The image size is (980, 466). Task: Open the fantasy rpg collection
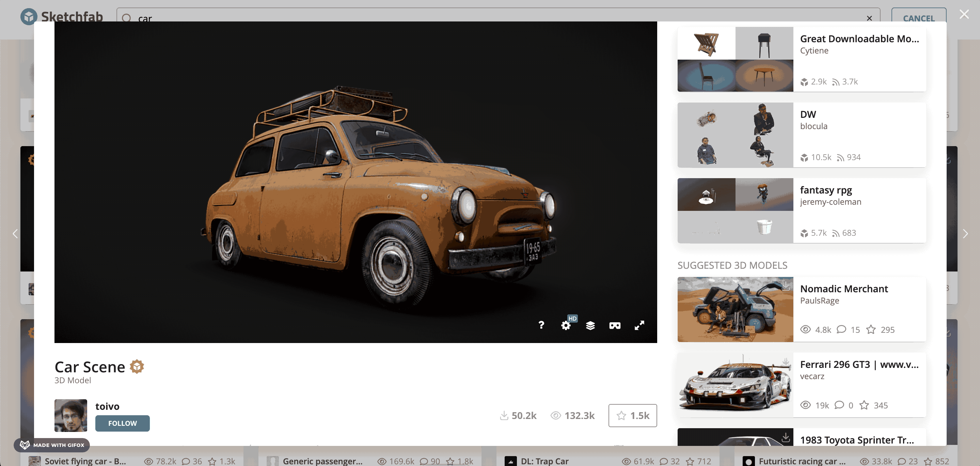826,190
